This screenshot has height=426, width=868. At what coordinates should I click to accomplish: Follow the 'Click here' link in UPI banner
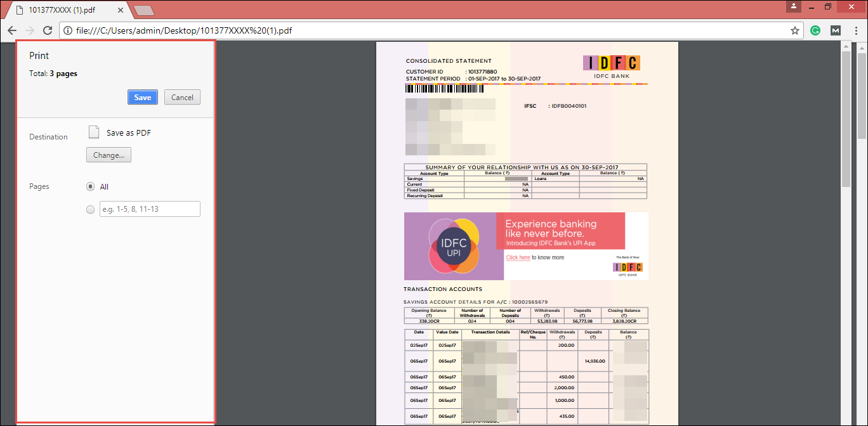point(518,257)
